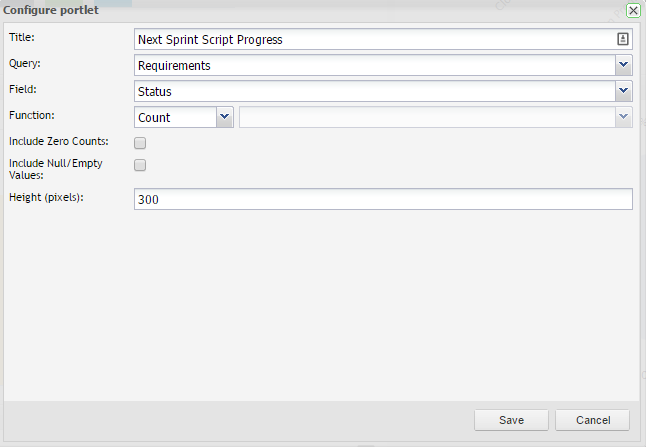Open the Query dropdown arrow
The image size is (646, 447).
point(623,65)
